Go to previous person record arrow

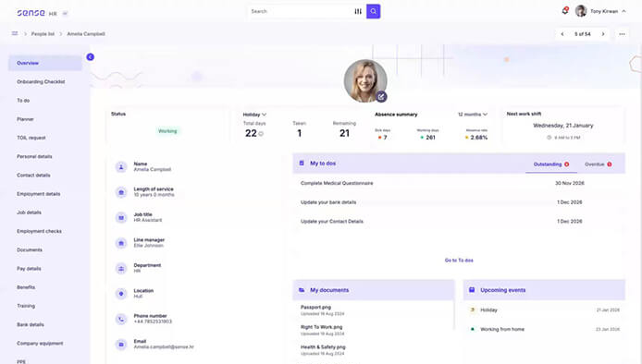(562, 34)
